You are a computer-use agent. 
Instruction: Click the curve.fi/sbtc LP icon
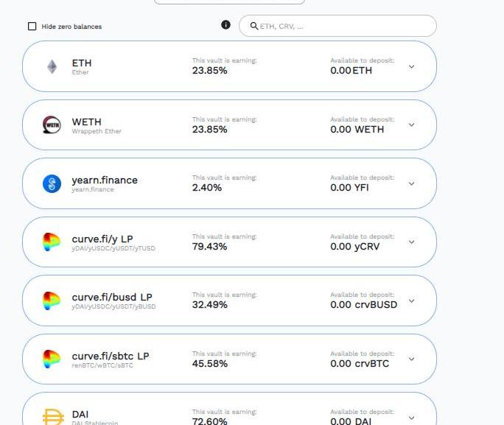[52, 359]
